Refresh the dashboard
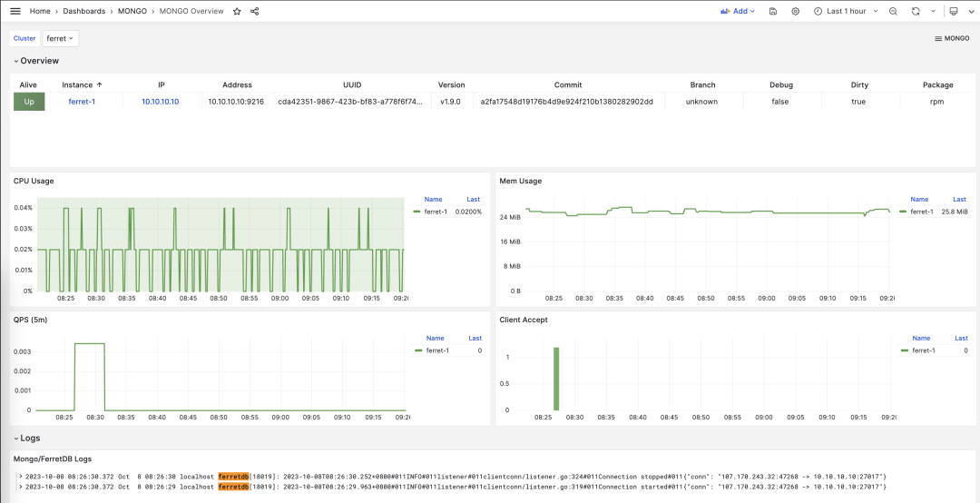Viewport: 980px width, 503px height. coord(916,11)
